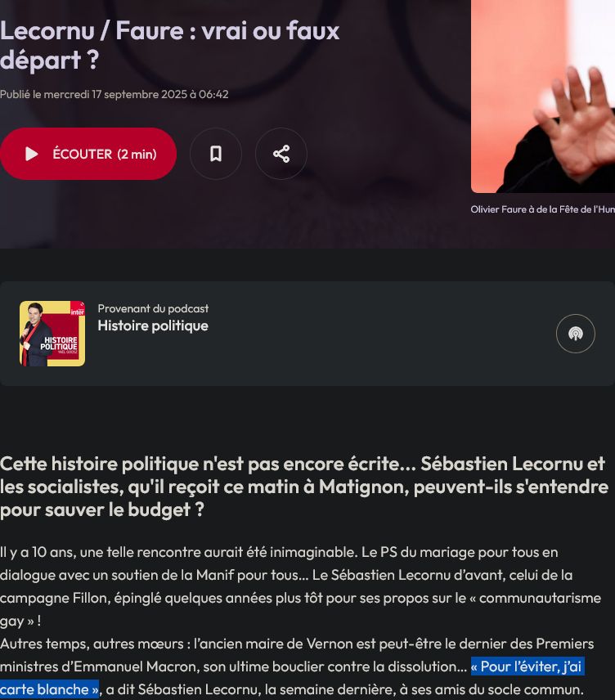Screen dimensions: 615x700
Task: Click the Provenant du podcast label
Action: pos(153,308)
